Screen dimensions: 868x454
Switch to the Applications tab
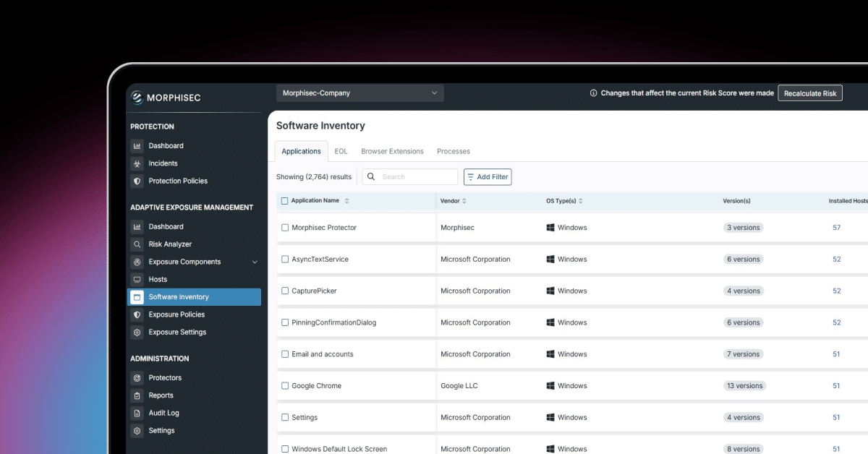(301, 151)
